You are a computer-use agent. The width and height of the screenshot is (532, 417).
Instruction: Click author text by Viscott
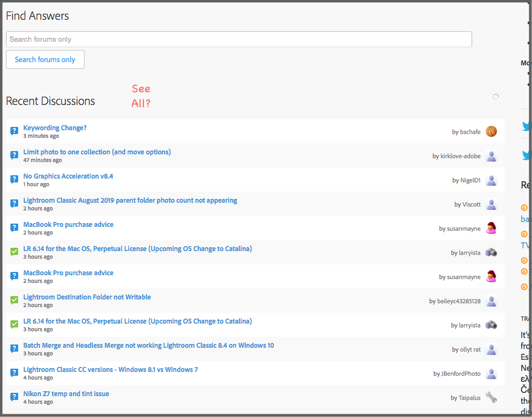point(468,204)
